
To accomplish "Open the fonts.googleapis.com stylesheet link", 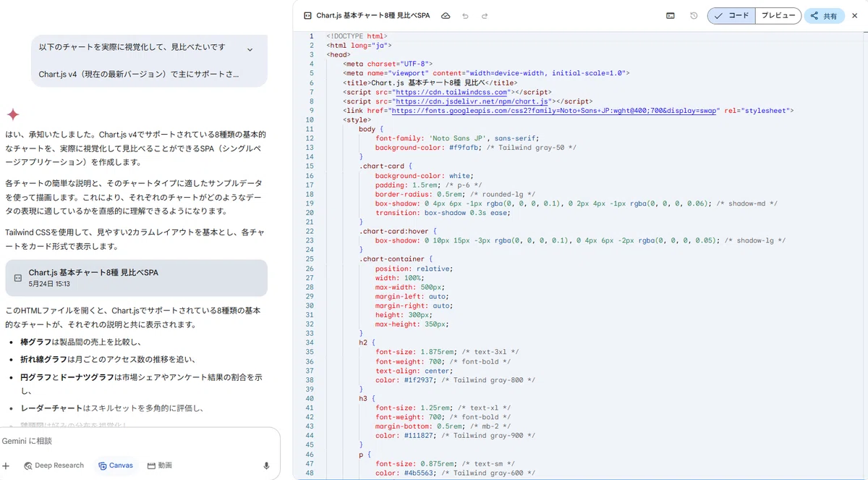I will [554, 111].
